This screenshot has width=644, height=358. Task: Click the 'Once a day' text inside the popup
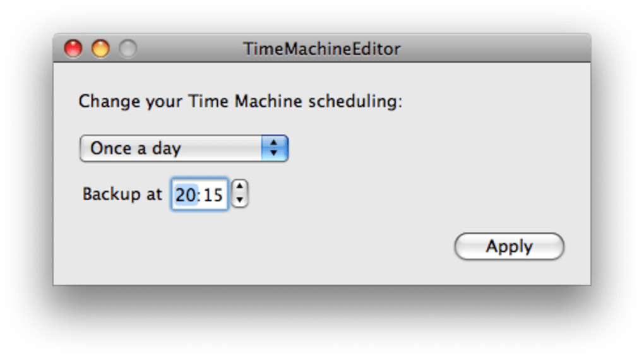point(136,148)
